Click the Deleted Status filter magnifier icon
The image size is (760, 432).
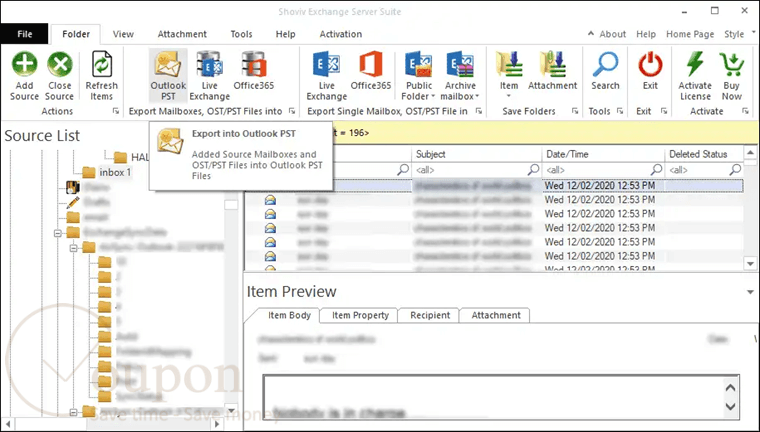(735, 169)
